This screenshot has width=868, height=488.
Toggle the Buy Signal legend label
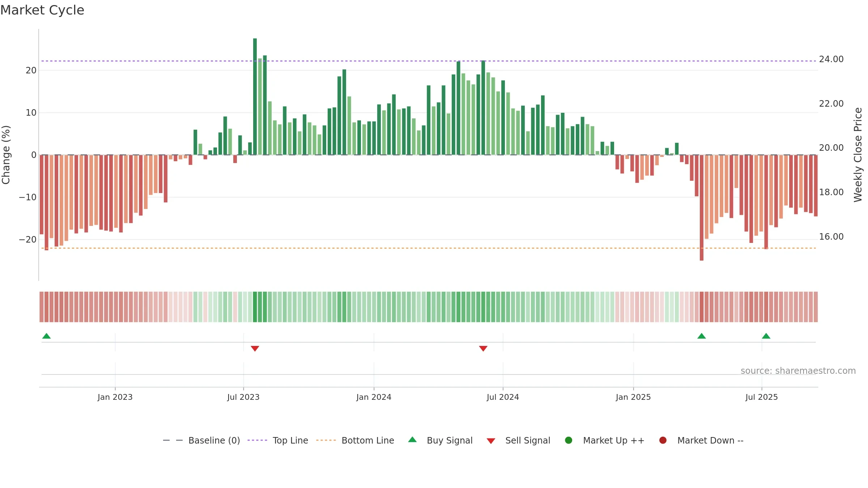(x=450, y=440)
